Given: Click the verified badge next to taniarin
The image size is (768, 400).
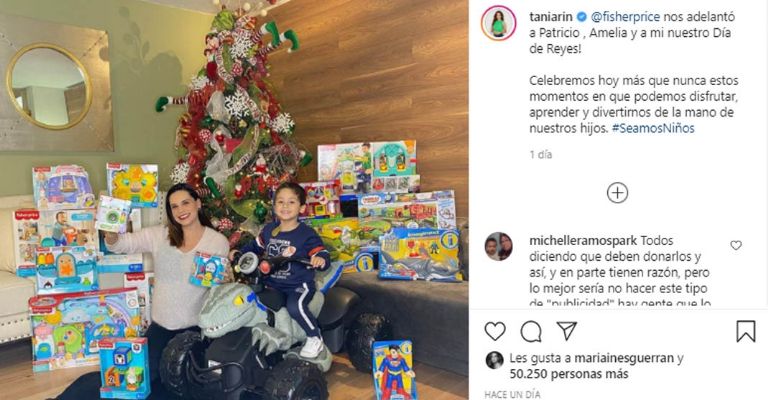Looking at the screenshot, I should [581, 17].
